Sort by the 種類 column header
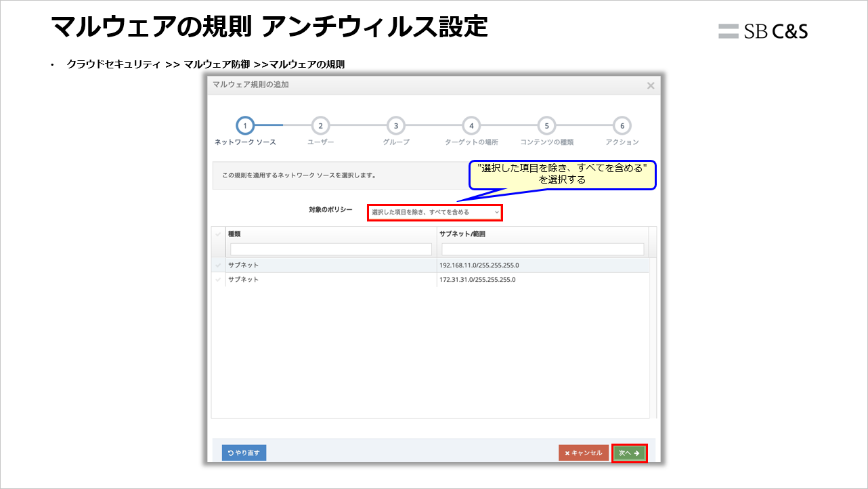This screenshot has height=489, width=868. 234,234
